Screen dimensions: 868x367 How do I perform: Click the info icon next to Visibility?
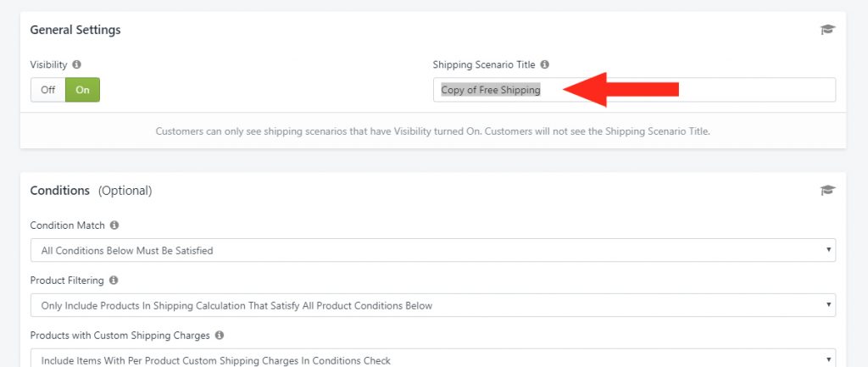point(76,64)
